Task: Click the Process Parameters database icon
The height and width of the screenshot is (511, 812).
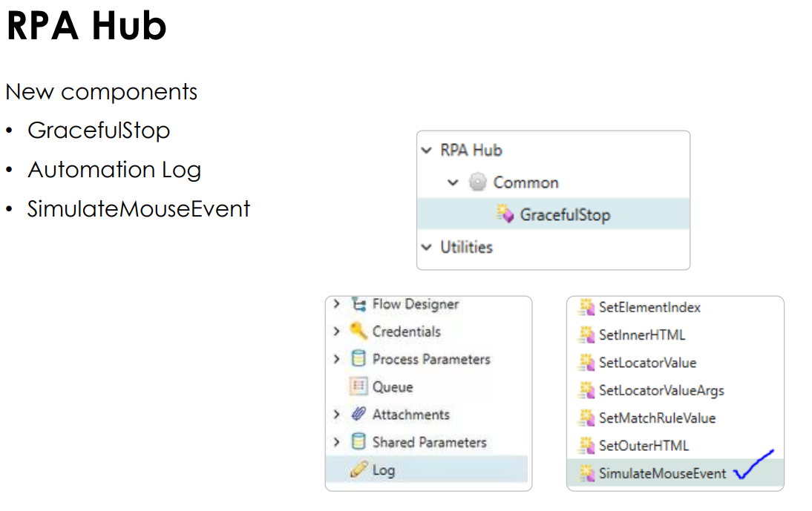Action: [357, 359]
